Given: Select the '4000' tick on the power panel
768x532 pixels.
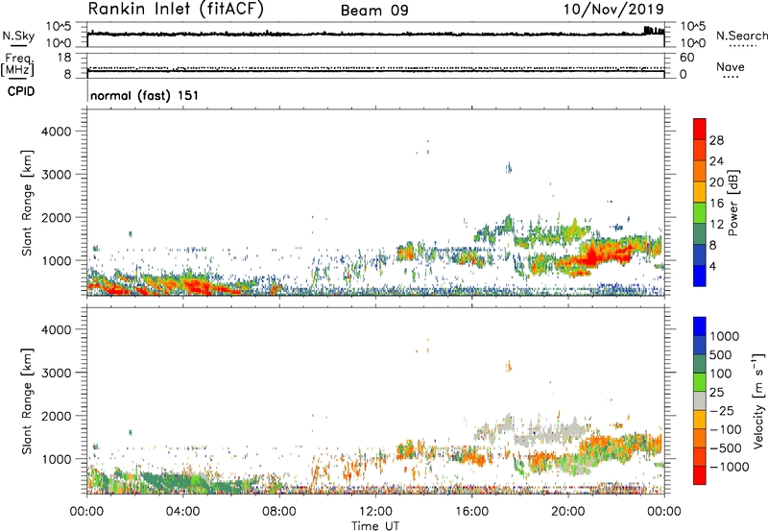Looking at the screenshot, I should click(x=57, y=132).
